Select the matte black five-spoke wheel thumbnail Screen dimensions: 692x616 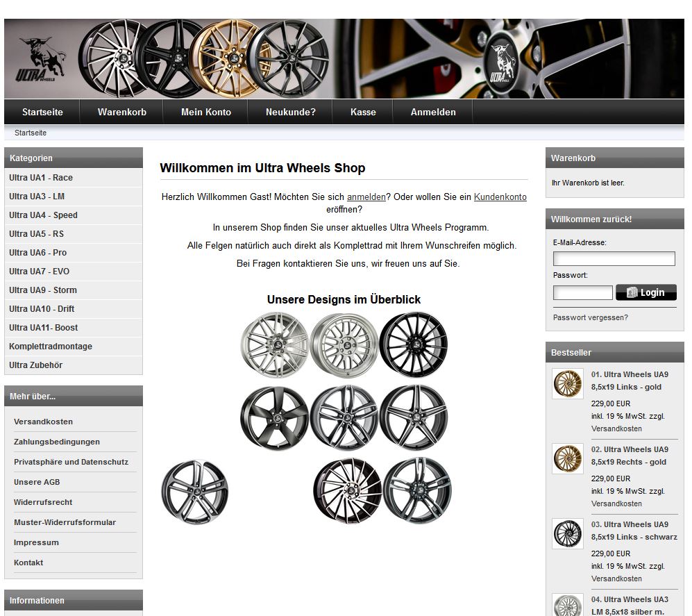[274, 418]
